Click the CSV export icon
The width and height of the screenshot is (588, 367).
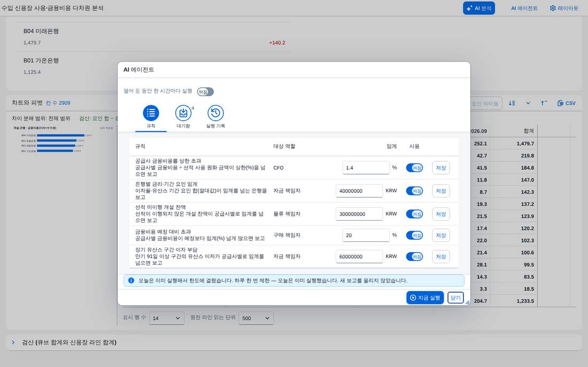coord(566,103)
